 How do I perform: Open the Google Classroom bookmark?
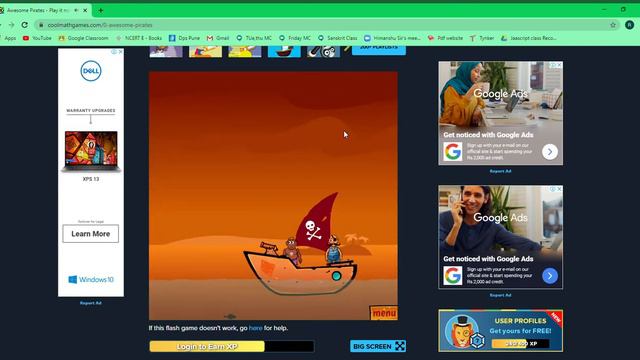(84, 38)
